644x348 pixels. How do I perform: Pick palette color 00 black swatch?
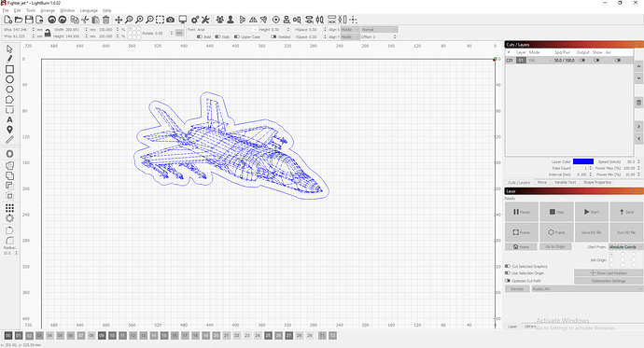tap(7, 336)
